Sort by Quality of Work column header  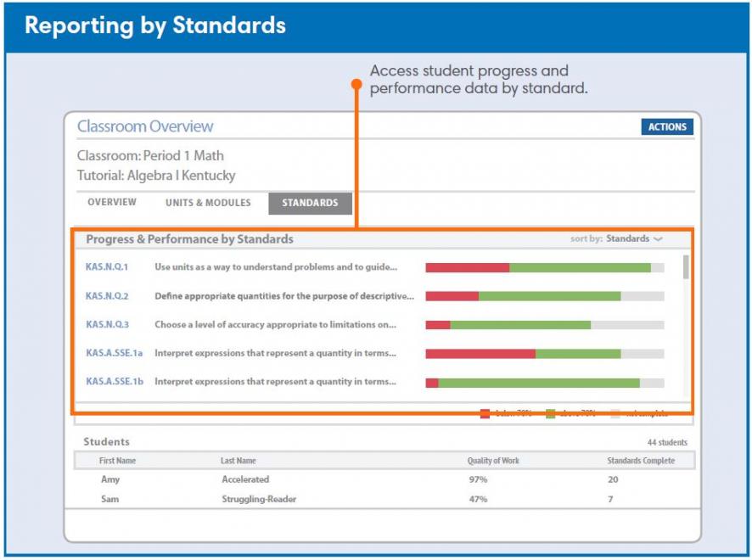tap(493, 461)
